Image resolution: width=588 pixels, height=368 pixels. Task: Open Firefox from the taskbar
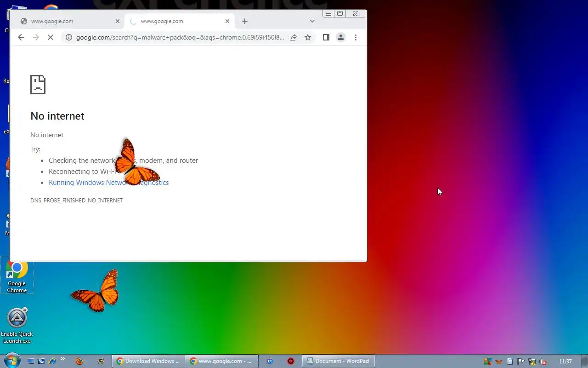tap(79, 362)
